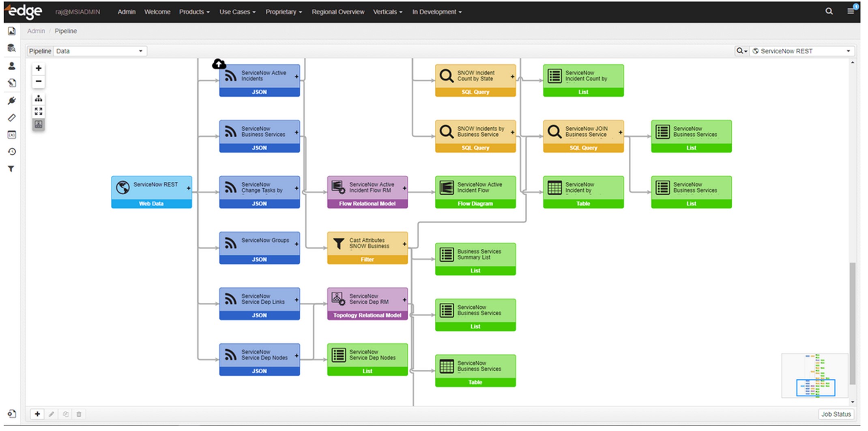Screen dimensions: 868x431
Task: Select the ServiceNow Service Dep Nodes List node
Action: coord(367,360)
